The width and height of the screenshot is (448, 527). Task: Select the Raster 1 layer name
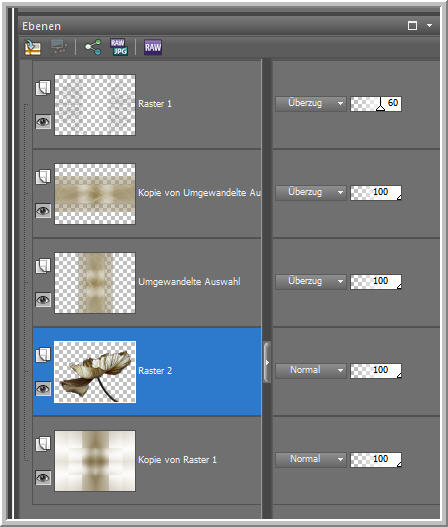click(x=155, y=104)
